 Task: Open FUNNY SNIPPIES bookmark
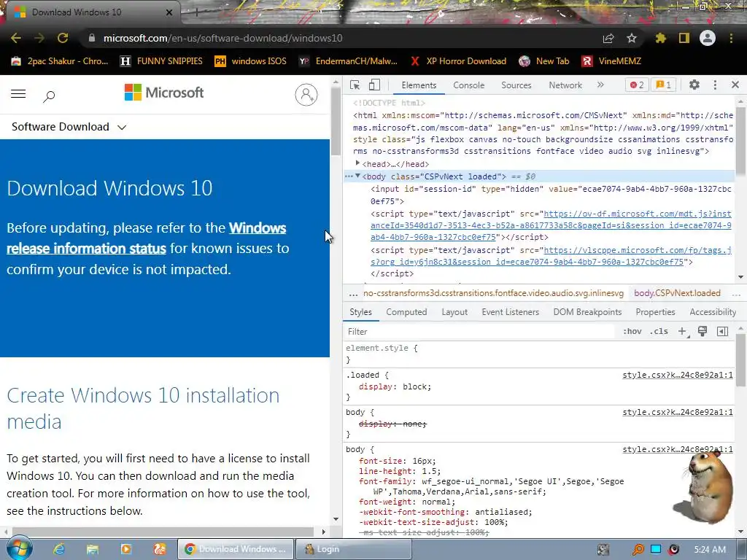(161, 61)
